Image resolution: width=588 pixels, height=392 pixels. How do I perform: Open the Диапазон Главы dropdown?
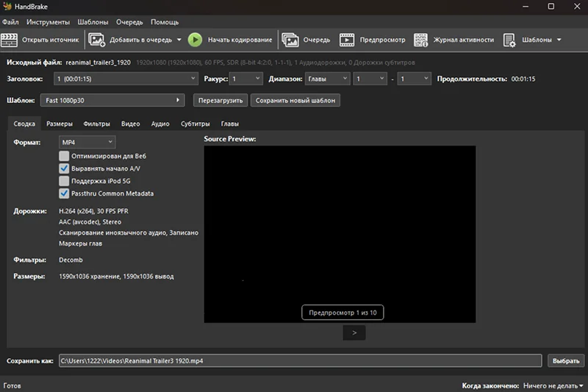coord(327,79)
